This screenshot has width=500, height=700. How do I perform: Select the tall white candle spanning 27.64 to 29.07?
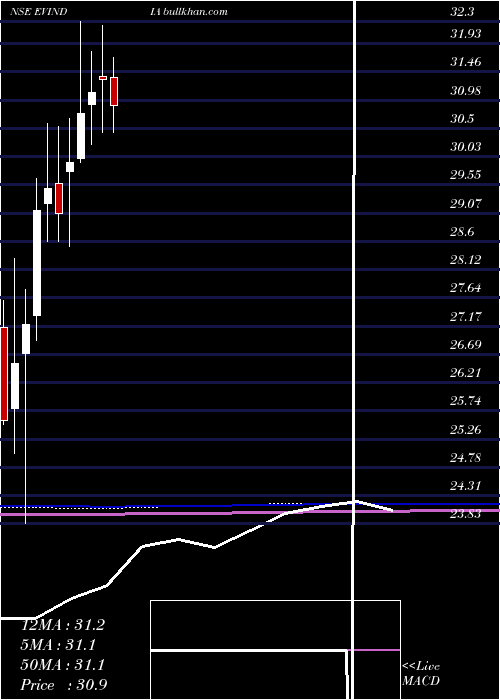pos(37,262)
